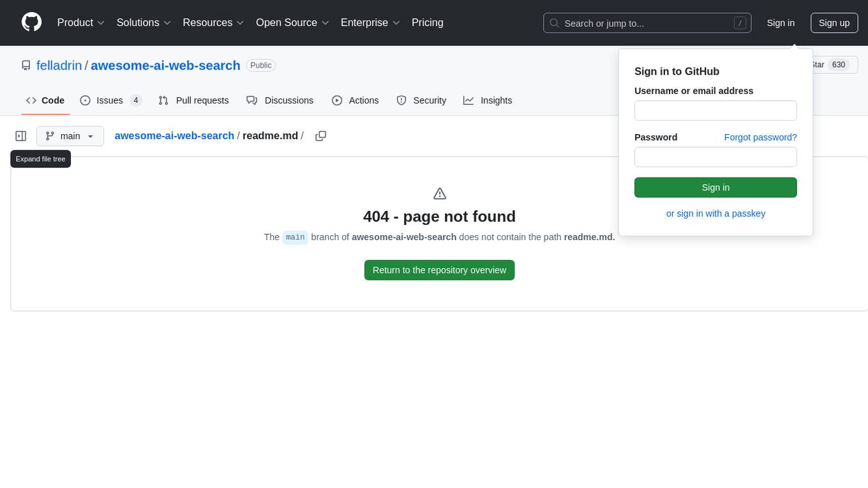This screenshot has width=868, height=488.
Task: Click the star count 630
Action: (839, 65)
